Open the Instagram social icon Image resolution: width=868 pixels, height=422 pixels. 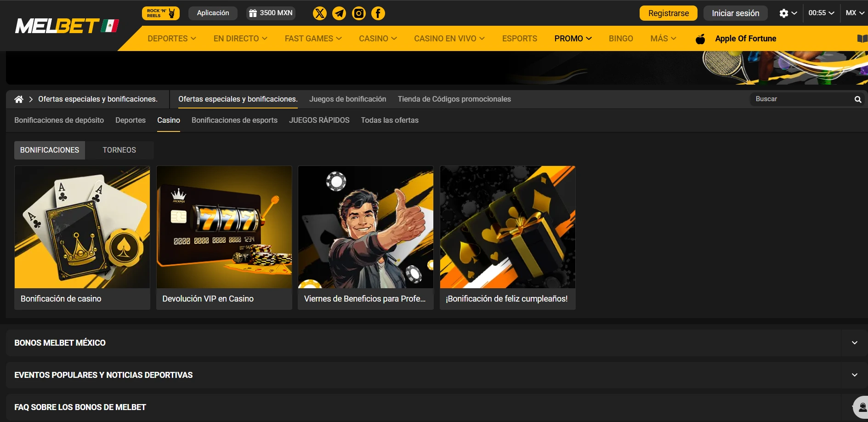(x=359, y=13)
